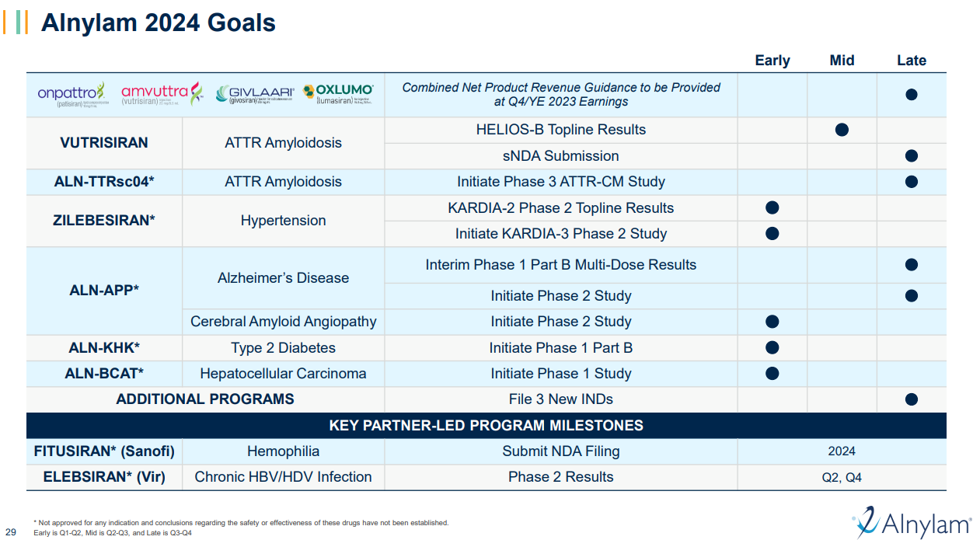This screenshot has width=980, height=540.
Task: Click the Hepatocellular Carcinoma cell
Action: tap(283, 373)
